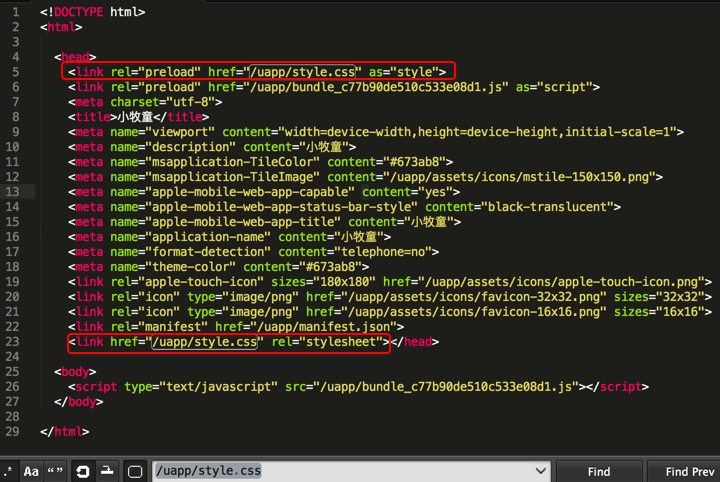Click "msapplication-TileColor" on line 11

point(232,162)
